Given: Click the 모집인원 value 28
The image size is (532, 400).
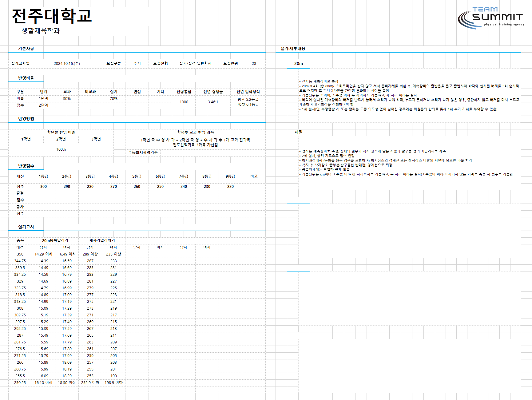Looking at the screenshot, I should click(254, 63).
